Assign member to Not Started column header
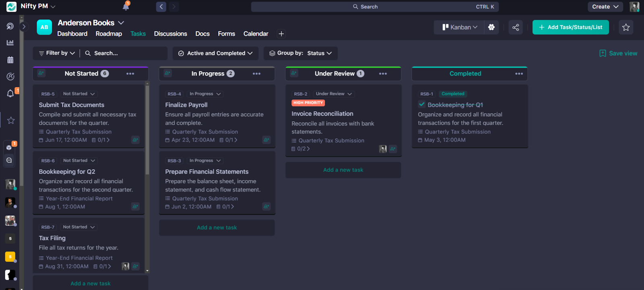The width and height of the screenshot is (644, 290). point(41,73)
